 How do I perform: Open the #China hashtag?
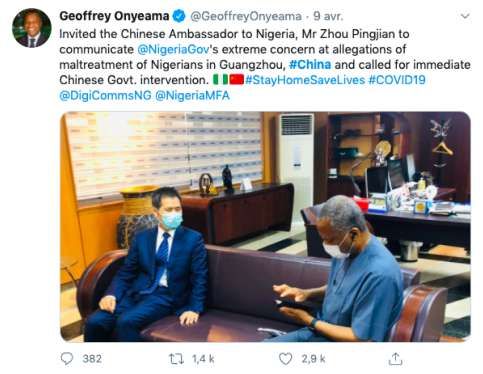310,65
